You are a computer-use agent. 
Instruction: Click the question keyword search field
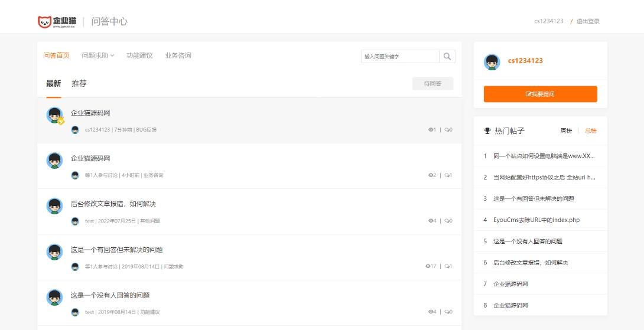[400, 56]
